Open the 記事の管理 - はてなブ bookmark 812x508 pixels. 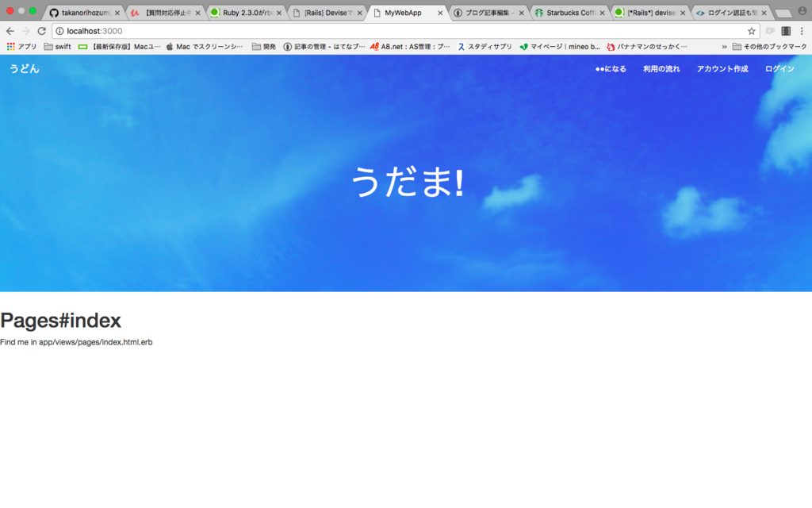pos(324,47)
